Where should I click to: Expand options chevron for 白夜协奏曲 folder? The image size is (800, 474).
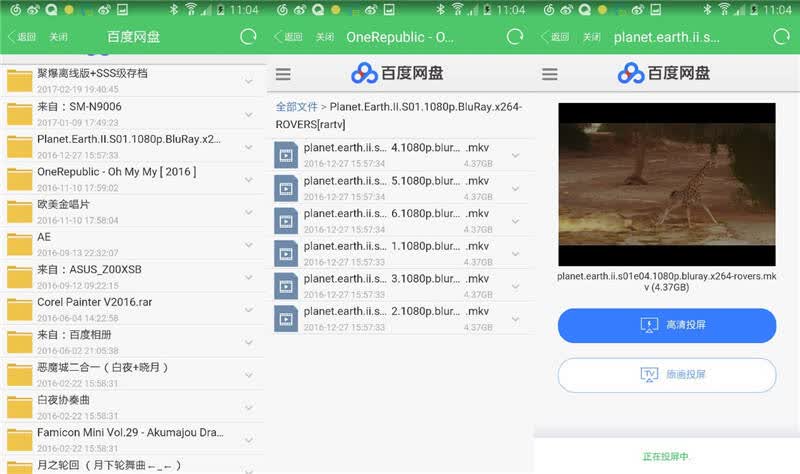248,408
